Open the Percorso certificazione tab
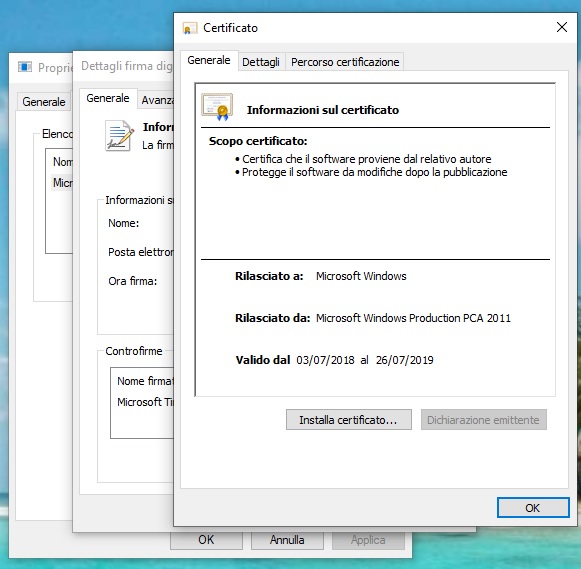The height and width of the screenshot is (569, 581). pyautogui.click(x=345, y=62)
